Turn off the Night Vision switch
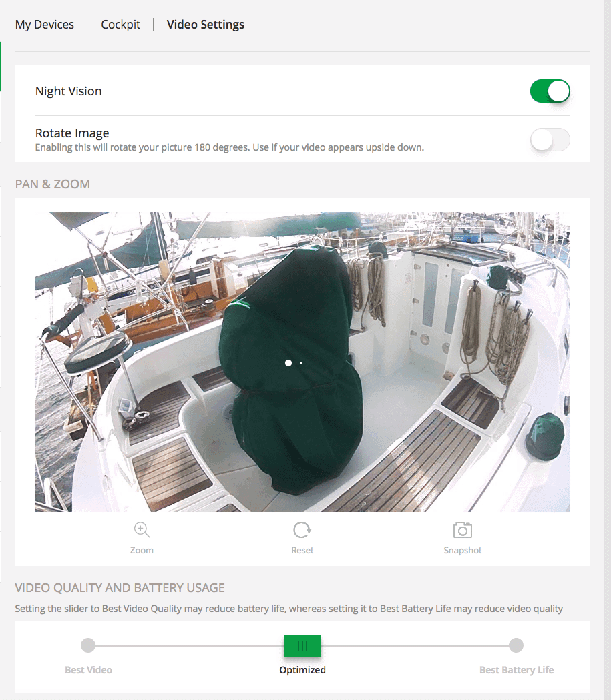The image size is (611, 700). (550, 91)
